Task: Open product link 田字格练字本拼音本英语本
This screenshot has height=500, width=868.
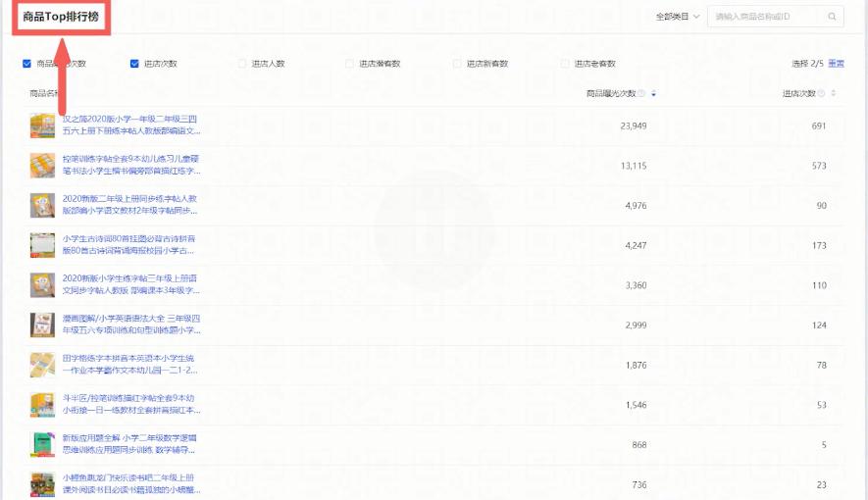Action: (x=130, y=364)
